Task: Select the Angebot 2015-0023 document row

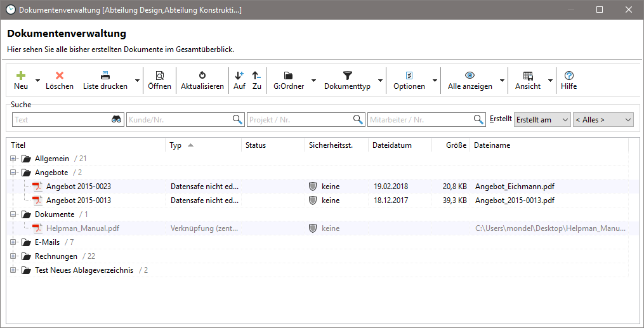Action: coord(79,187)
